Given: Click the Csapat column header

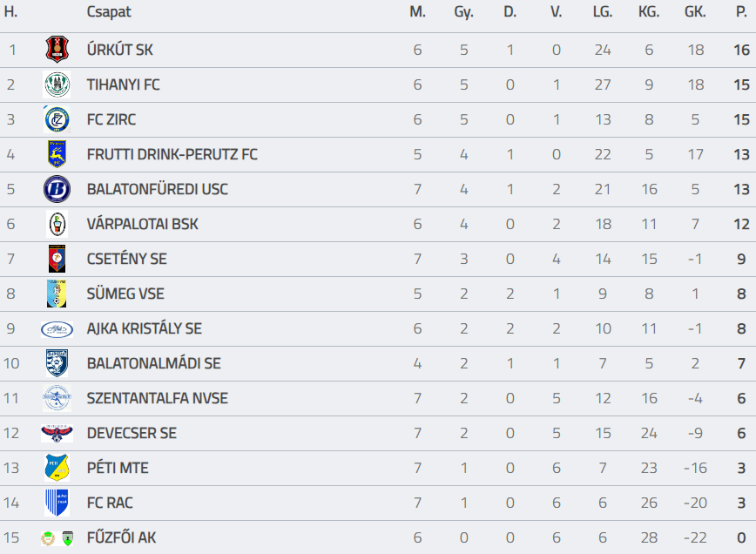Looking at the screenshot, I should (109, 12).
